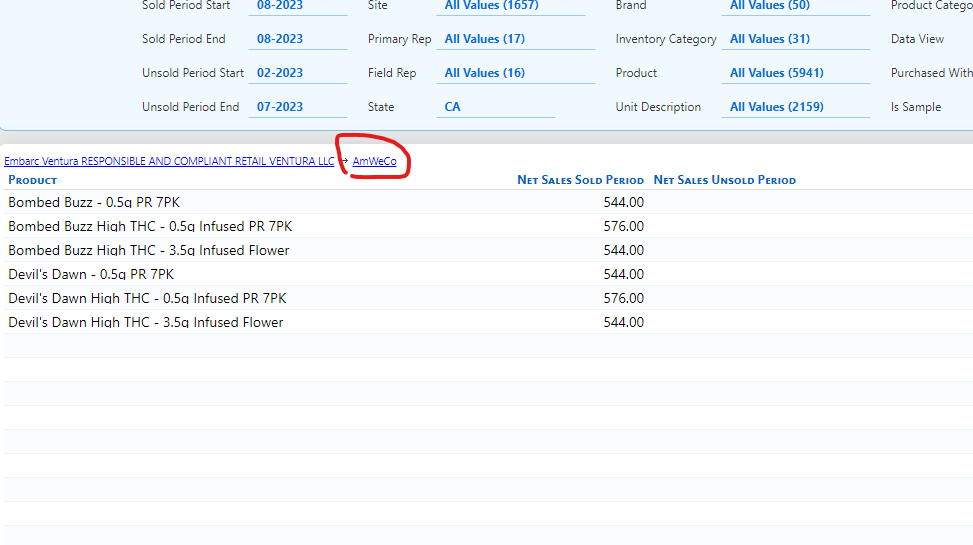Screen dimensions: 973x545
Task: Edit the Sold Period End 08-2023 field
Action: 280,39
